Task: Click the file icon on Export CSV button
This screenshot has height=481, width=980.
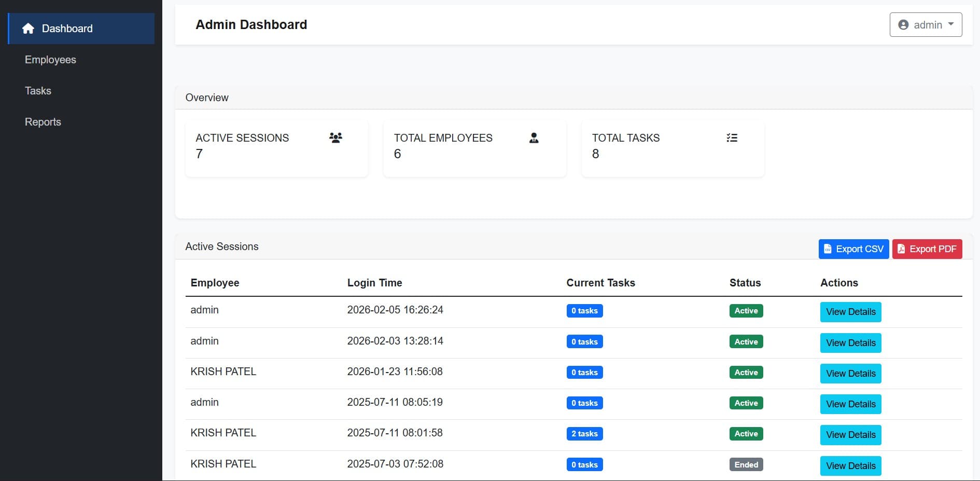Action: click(828, 249)
